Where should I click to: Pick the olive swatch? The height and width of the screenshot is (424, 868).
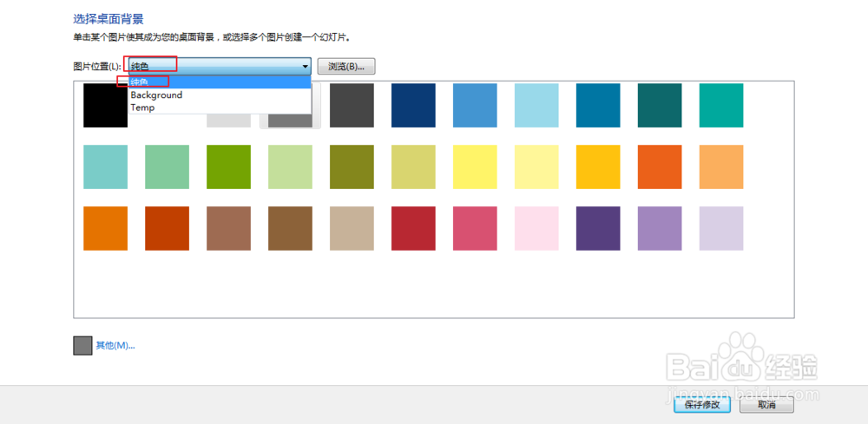pyautogui.click(x=352, y=167)
